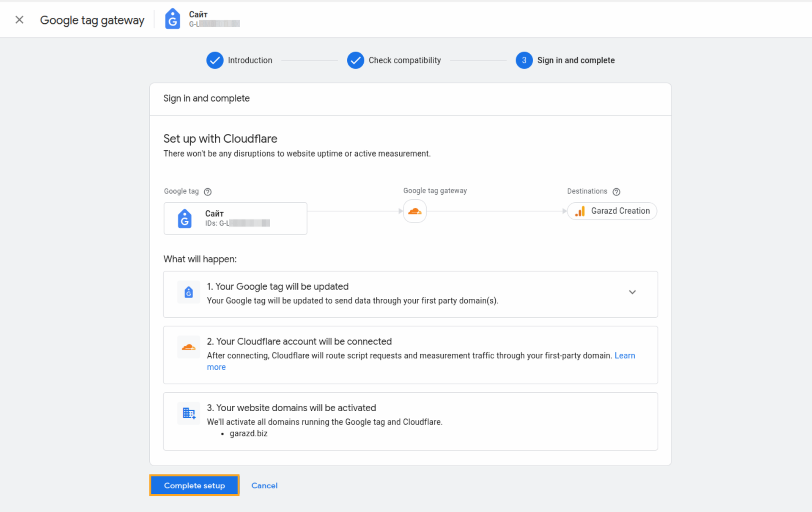Click the Google tag icon in header
The height and width of the screenshot is (512, 812).
(x=173, y=19)
